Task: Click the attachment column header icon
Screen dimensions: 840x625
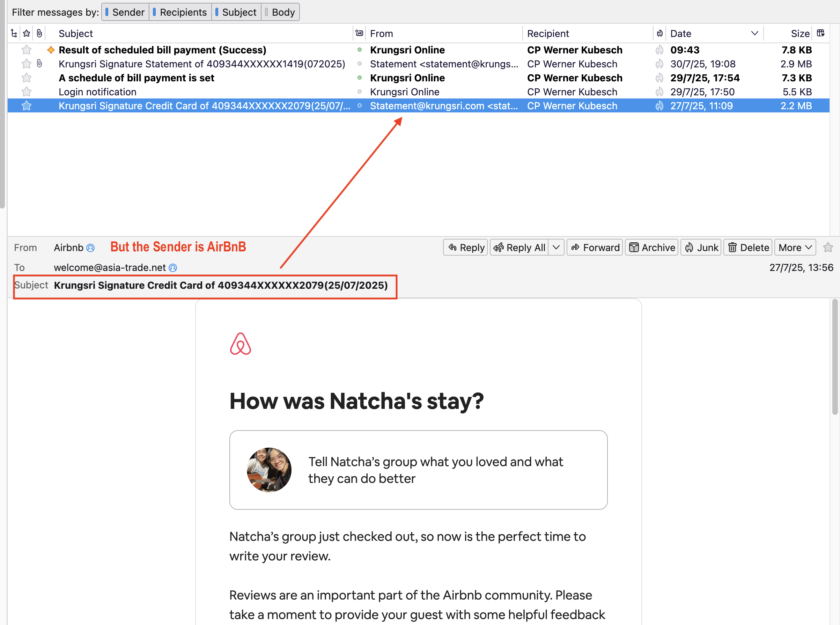Action: pyautogui.click(x=39, y=33)
